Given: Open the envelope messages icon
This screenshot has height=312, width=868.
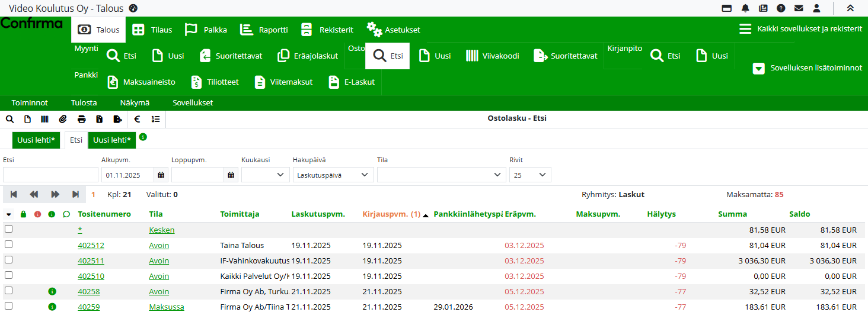Looking at the screenshot, I should tap(799, 8).
